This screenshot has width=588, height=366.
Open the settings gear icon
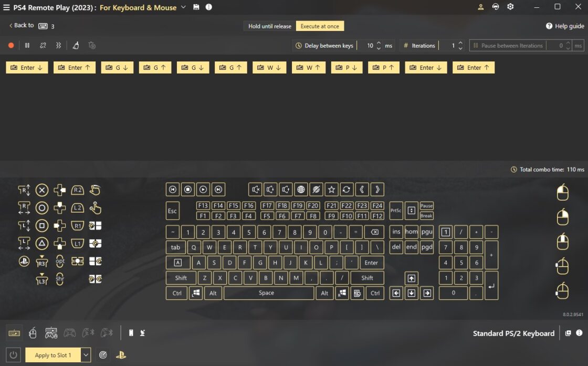pyautogui.click(x=510, y=7)
